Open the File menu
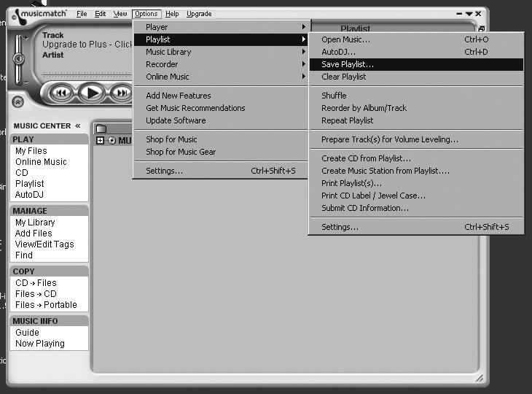The width and height of the screenshot is (532, 394). (x=82, y=14)
